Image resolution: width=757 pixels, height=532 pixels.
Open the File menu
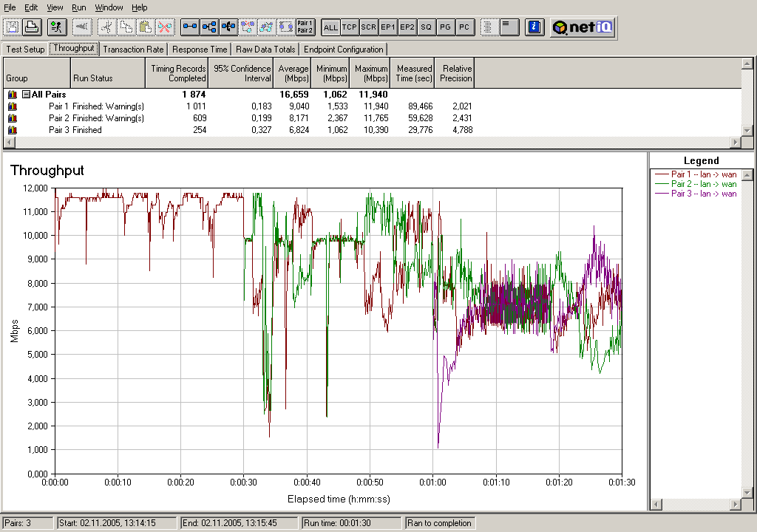click(10, 7)
